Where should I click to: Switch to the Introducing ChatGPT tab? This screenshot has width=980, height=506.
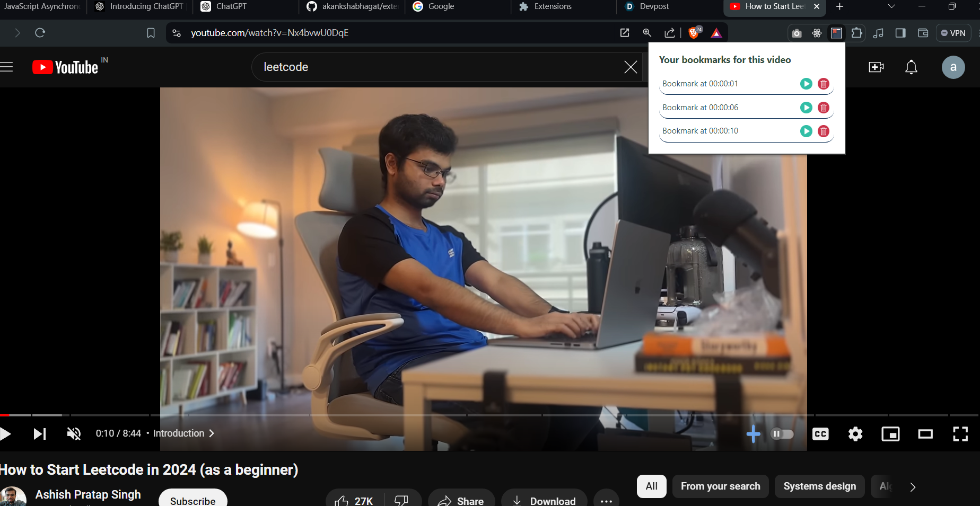(x=140, y=6)
